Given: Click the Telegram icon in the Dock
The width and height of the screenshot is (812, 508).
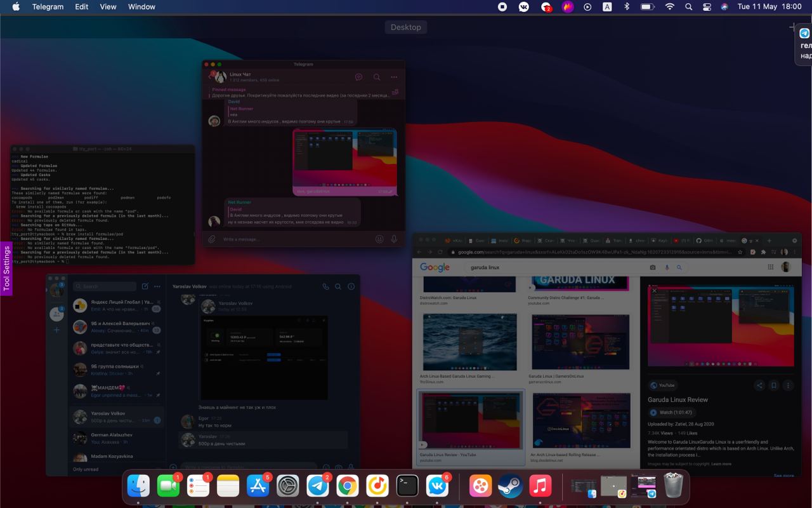Looking at the screenshot, I should coord(317,486).
